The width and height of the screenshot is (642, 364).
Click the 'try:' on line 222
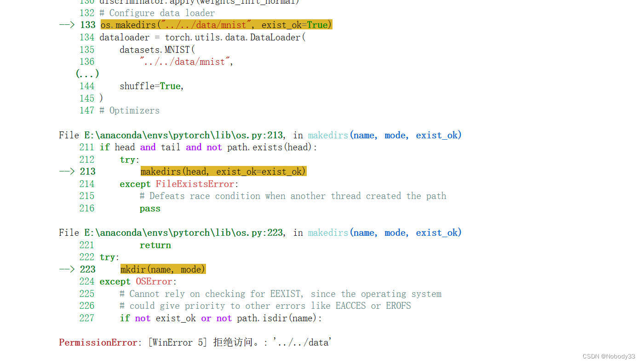coord(109,257)
